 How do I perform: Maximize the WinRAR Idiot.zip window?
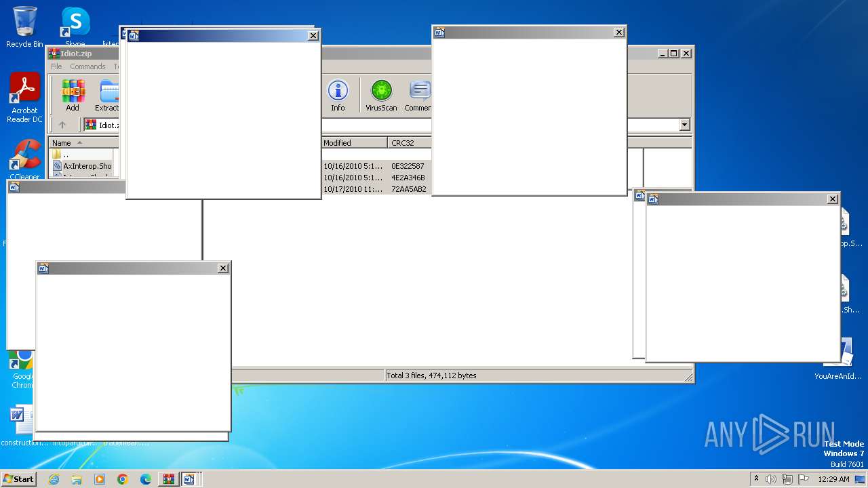(x=673, y=54)
